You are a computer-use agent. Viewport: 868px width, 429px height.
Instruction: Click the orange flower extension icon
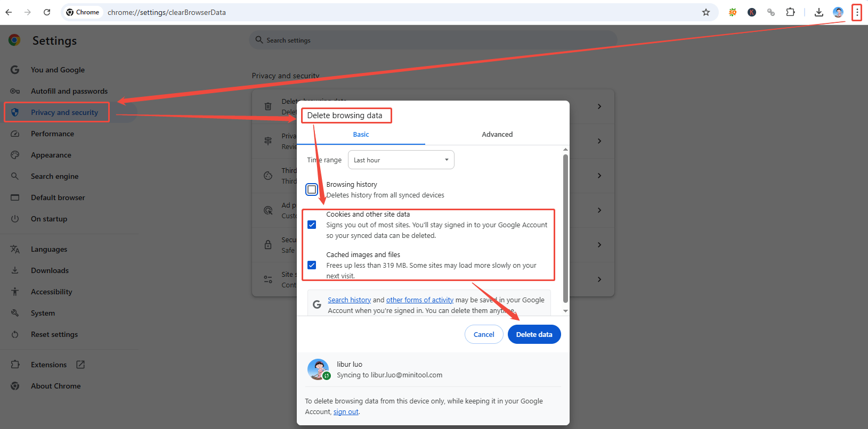[x=733, y=12]
